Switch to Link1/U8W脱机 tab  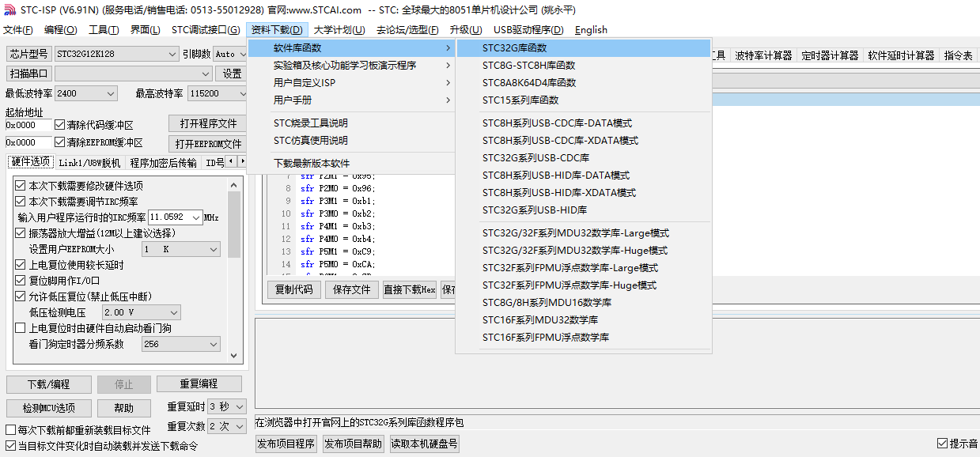[89, 163]
